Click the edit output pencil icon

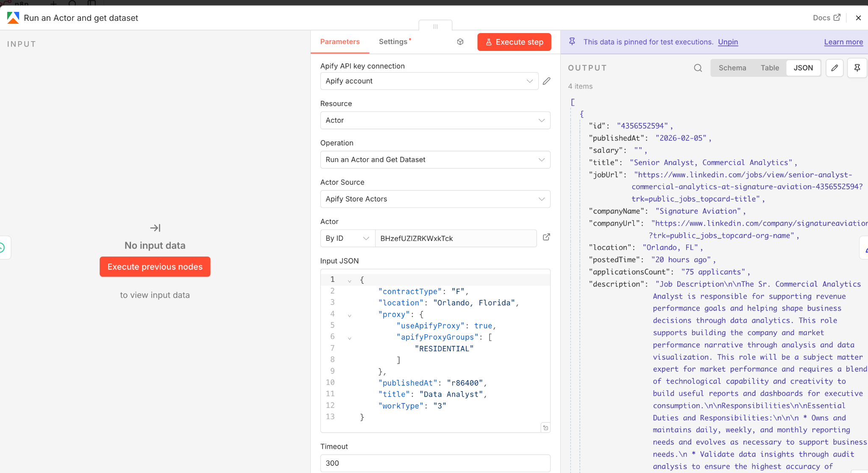[835, 68]
